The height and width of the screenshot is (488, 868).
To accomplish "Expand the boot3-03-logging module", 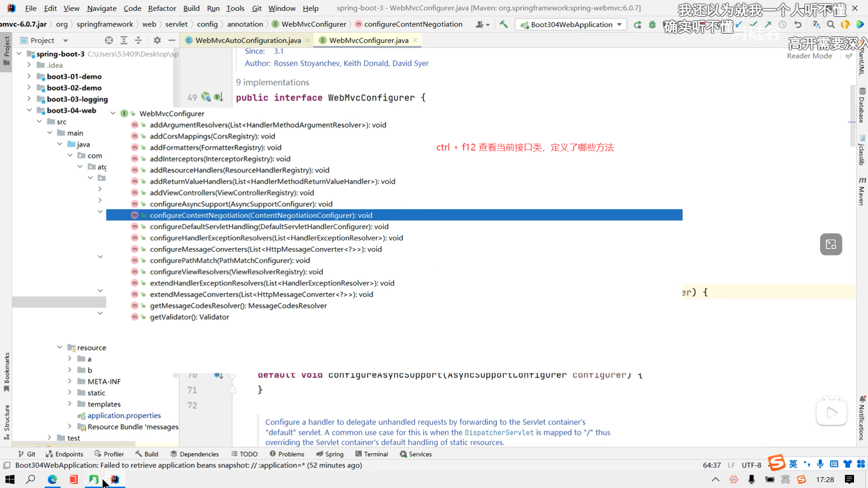I will [x=29, y=99].
